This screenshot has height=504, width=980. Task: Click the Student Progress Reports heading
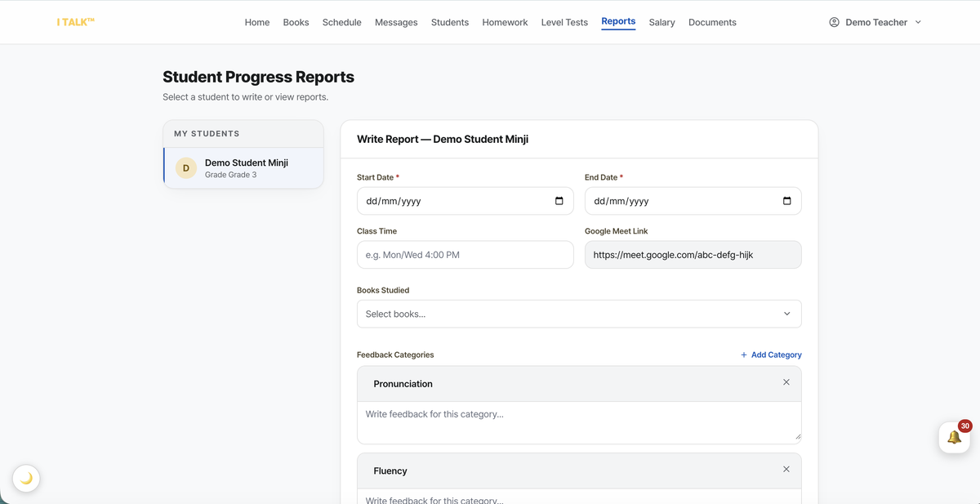pyautogui.click(x=258, y=77)
